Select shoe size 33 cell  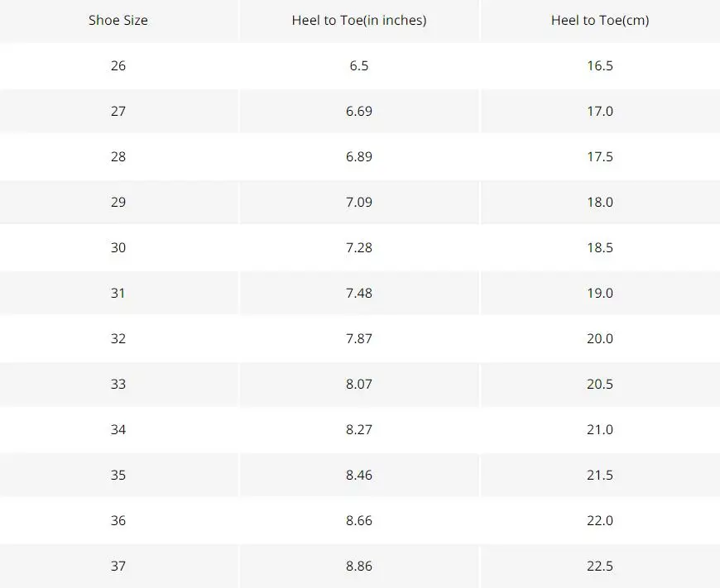click(118, 384)
